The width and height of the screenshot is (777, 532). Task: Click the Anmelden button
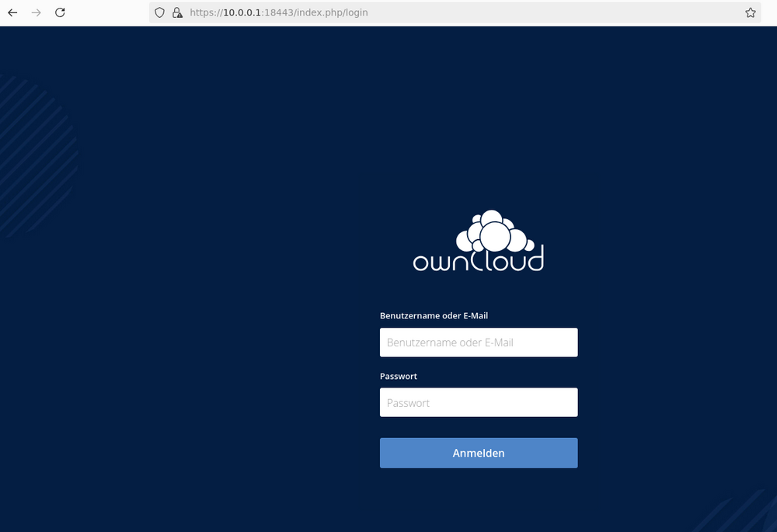click(x=479, y=453)
